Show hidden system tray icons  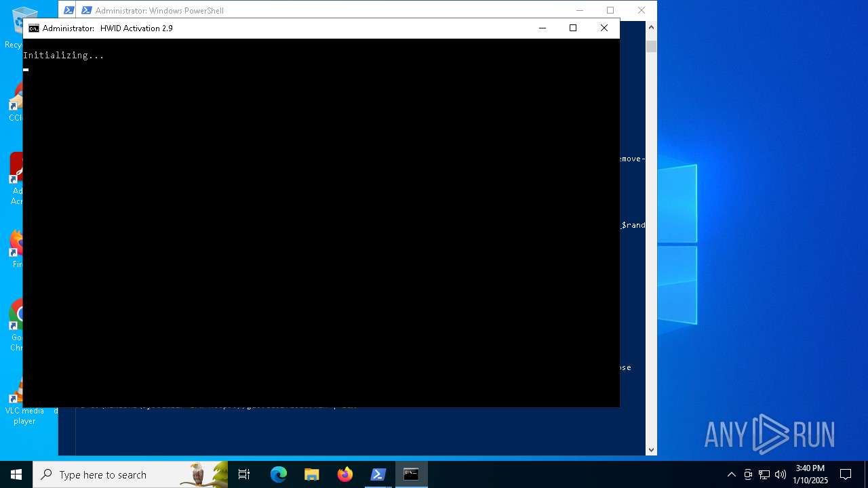[731, 474]
